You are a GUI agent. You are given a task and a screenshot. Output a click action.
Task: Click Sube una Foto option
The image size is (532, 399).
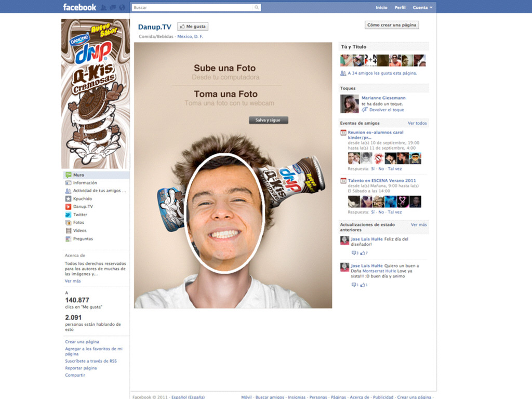tap(225, 68)
